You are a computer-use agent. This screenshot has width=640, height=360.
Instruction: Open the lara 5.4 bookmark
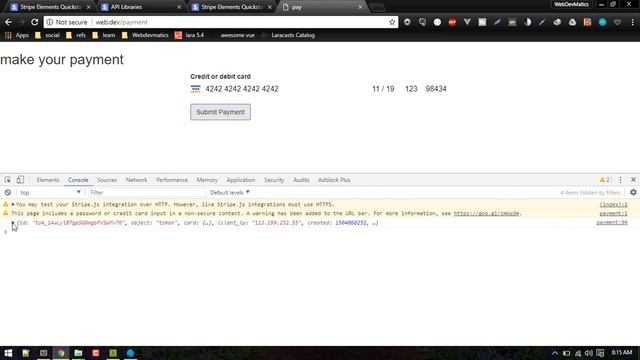tap(189, 35)
